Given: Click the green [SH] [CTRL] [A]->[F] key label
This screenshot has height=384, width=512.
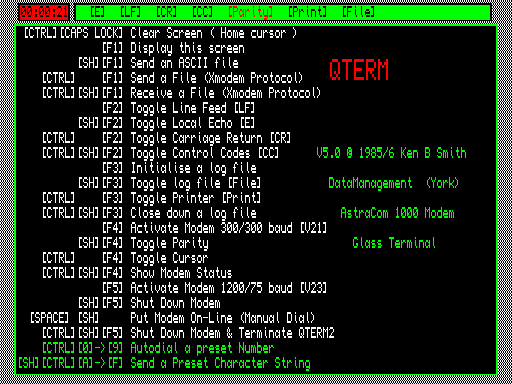Looking at the screenshot, I should (x=70, y=363).
